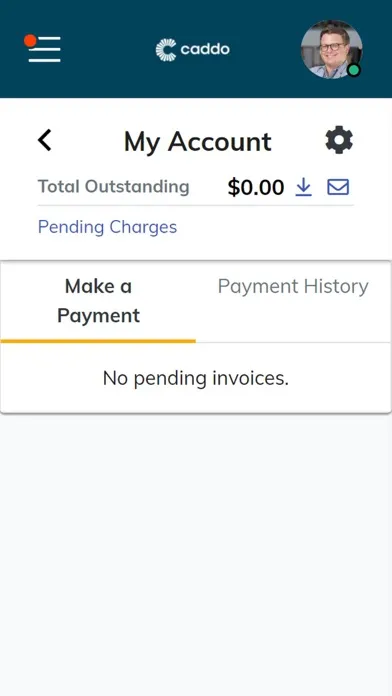Open the Pending Charges link
The width and height of the screenshot is (392, 696).
[107, 227]
